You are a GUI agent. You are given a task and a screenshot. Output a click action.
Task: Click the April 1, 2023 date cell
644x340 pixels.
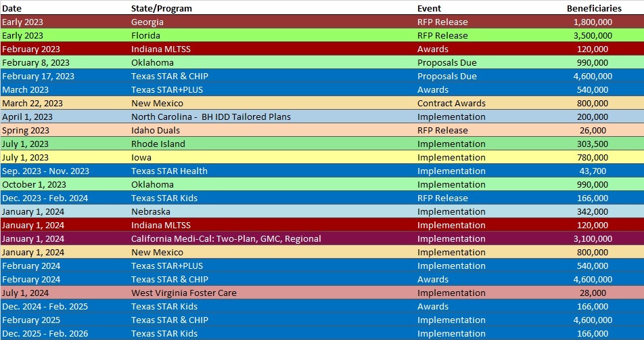[27, 116]
